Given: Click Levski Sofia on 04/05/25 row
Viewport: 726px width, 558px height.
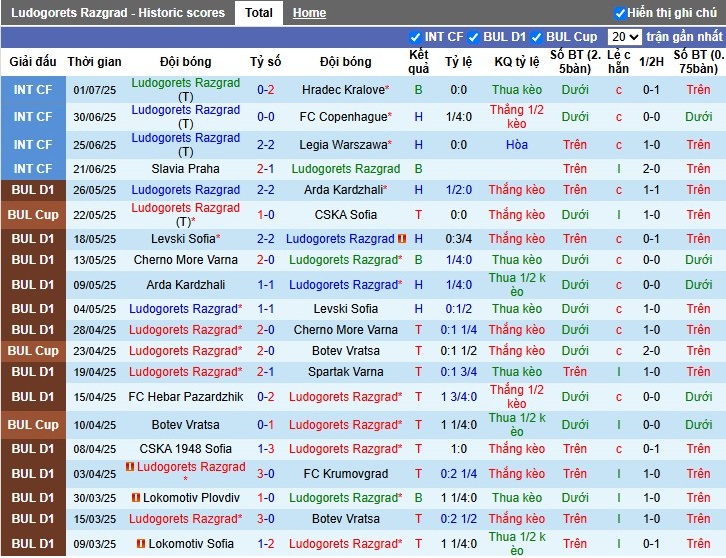Looking at the screenshot, I should pos(345,308).
